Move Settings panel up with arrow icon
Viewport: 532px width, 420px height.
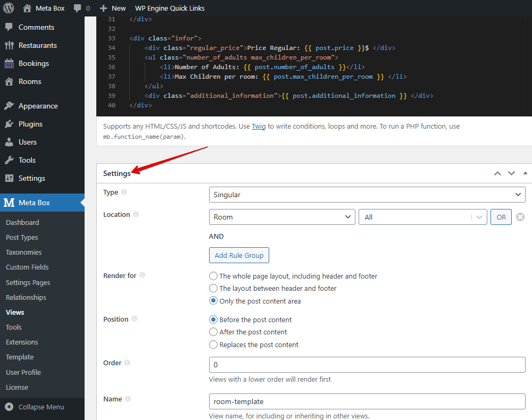click(497, 173)
